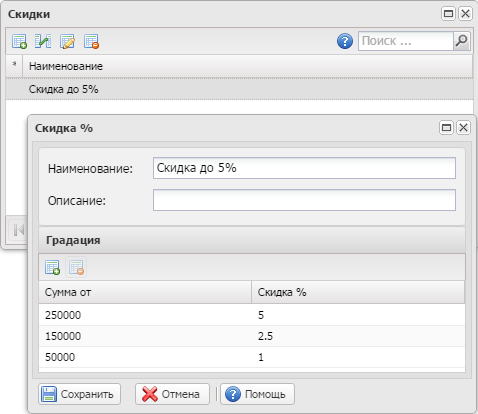
Task: Click the add record icon in Скидки toolbar
Action: pos(19,41)
